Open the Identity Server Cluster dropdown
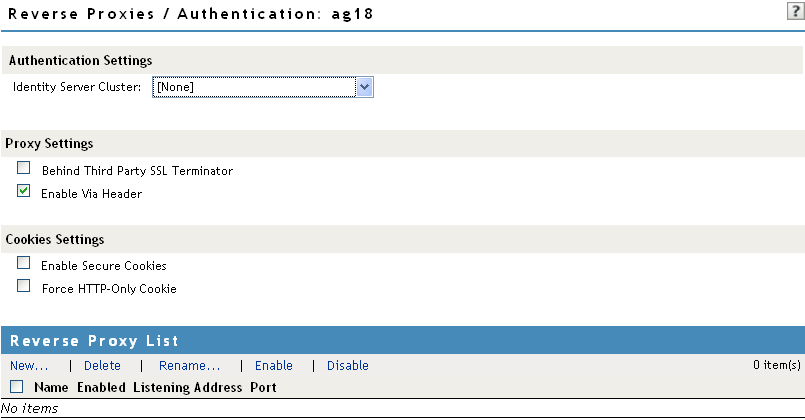This screenshot has width=805, height=420. [263, 88]
